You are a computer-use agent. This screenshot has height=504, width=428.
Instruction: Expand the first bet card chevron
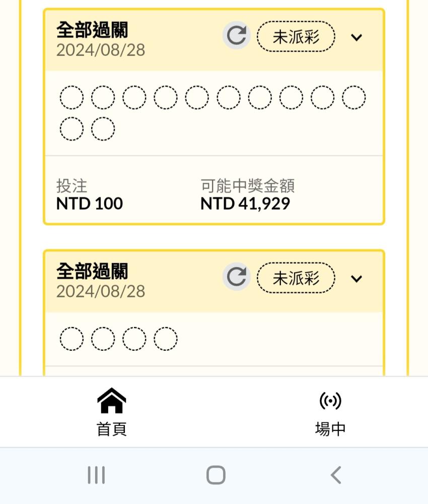coord(356,38)
